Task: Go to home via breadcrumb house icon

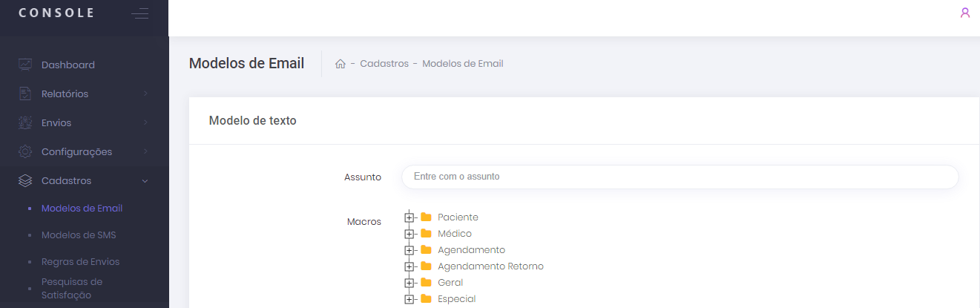Action: (x=341, y=64)
